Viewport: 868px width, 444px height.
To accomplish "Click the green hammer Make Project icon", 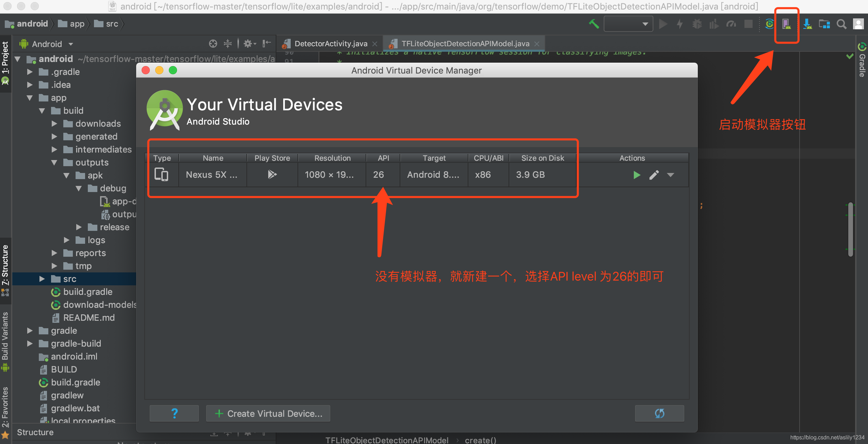I will coord(594,24).
